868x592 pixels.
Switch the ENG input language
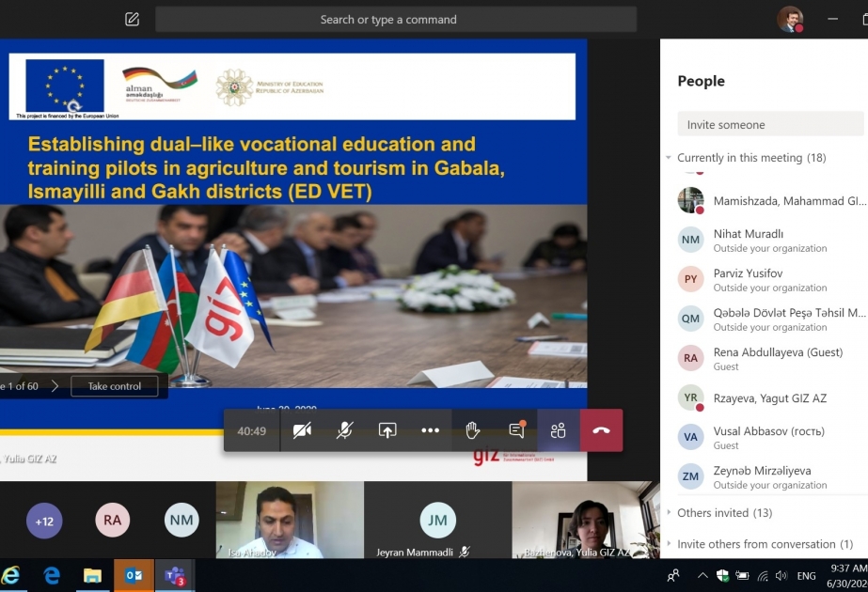[806, 576]
